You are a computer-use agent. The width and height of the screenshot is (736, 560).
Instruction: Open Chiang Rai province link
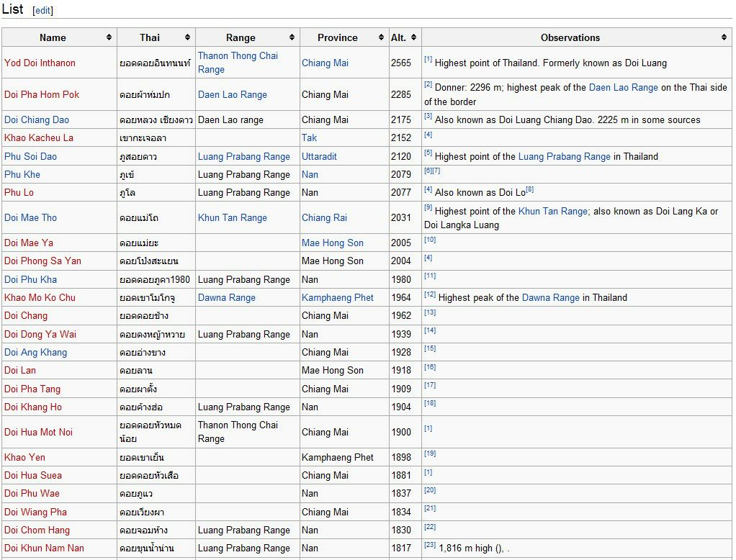pyautogui.click(x=324, y=217)
